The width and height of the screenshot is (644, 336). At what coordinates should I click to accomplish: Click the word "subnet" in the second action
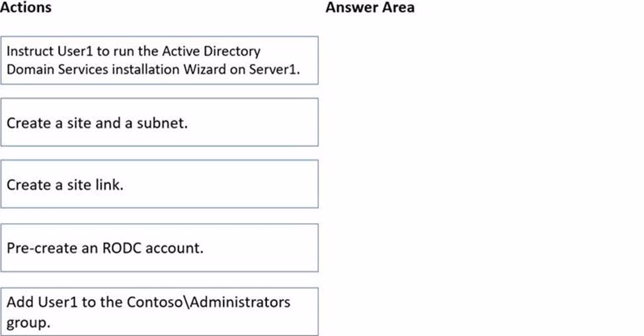(165, 123)
